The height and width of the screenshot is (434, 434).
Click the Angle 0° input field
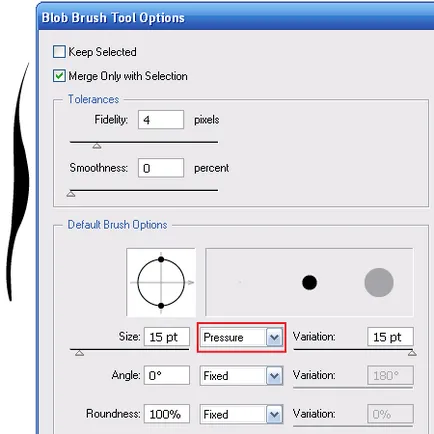(x=167, y=376)
